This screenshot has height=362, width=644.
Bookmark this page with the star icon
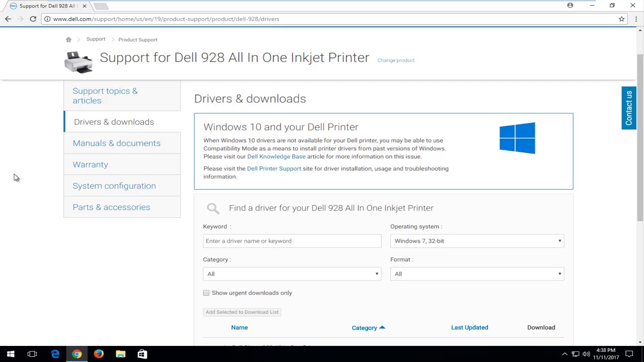tap(622, 19)
